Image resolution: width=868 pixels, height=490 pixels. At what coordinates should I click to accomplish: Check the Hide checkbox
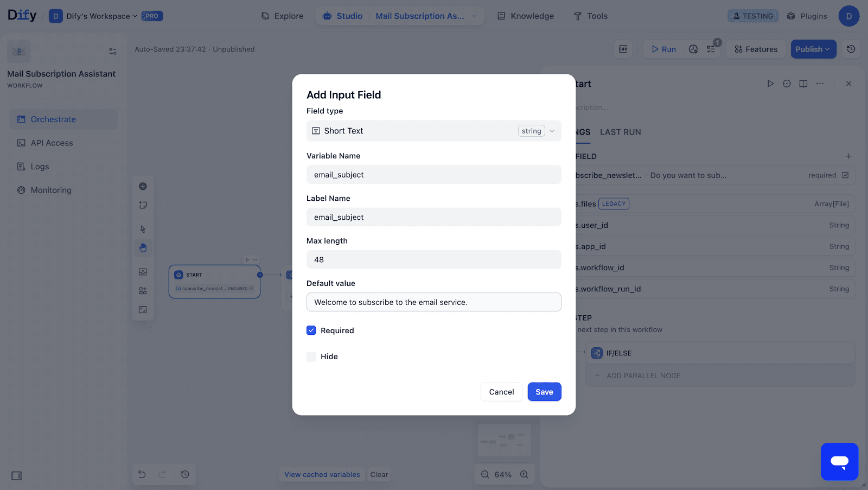point(311,357)
